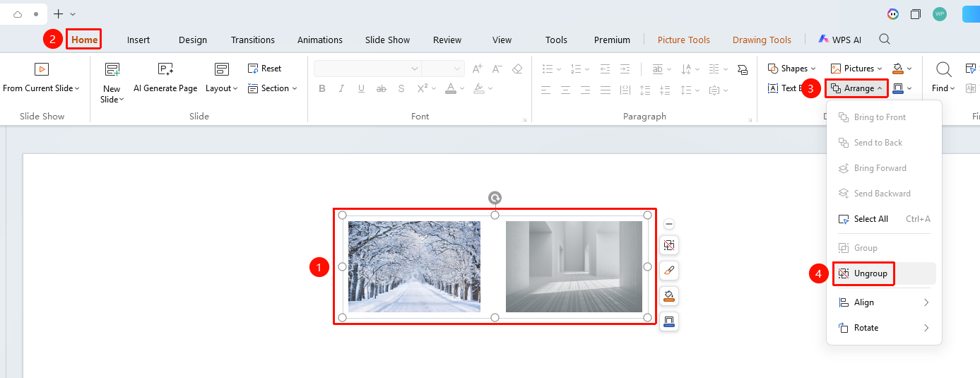Select the snowy tree road picture
The image size is (980, 378).
414,266
